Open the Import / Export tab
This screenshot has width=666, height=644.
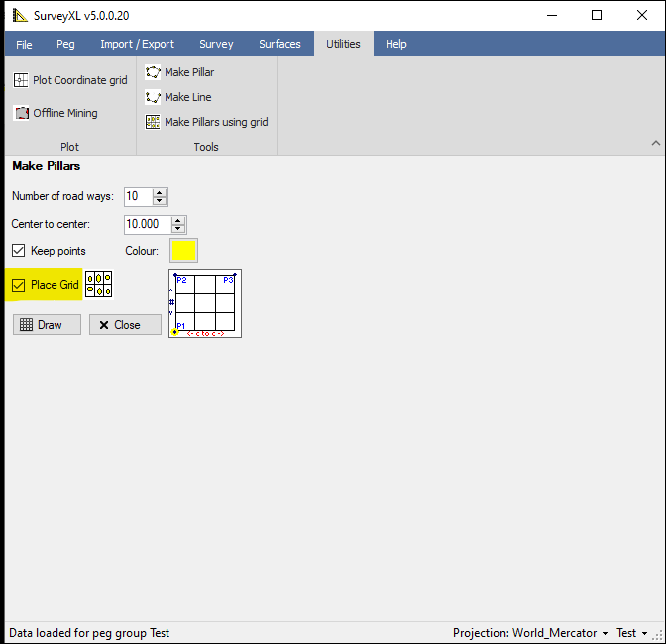click(137, 44)
